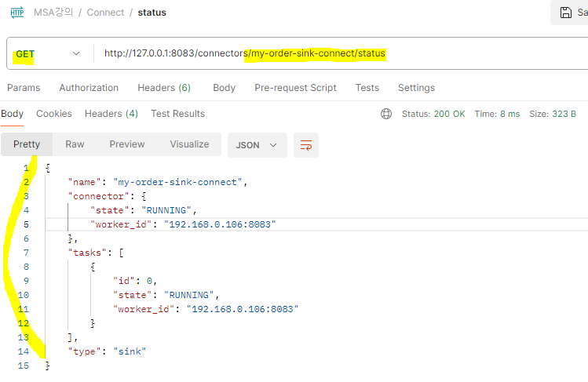Click the "my-order-sink-connect" name value
The image size is (588, 382).
pos(177,182)
